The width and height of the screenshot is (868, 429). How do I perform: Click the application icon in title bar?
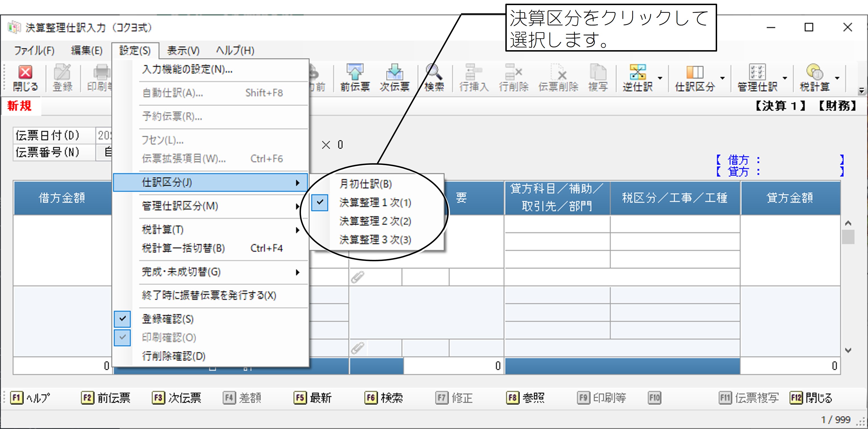click(14, 27)
